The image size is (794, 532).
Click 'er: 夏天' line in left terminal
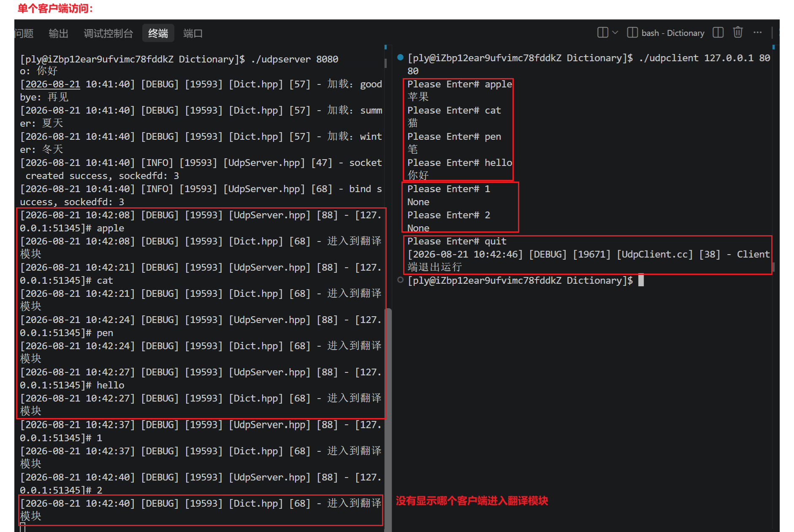pos(41,123)
